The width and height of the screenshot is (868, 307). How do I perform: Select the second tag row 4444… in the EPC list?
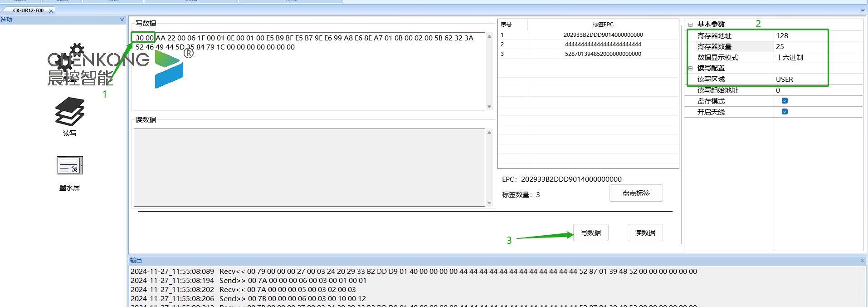[603, 45]
